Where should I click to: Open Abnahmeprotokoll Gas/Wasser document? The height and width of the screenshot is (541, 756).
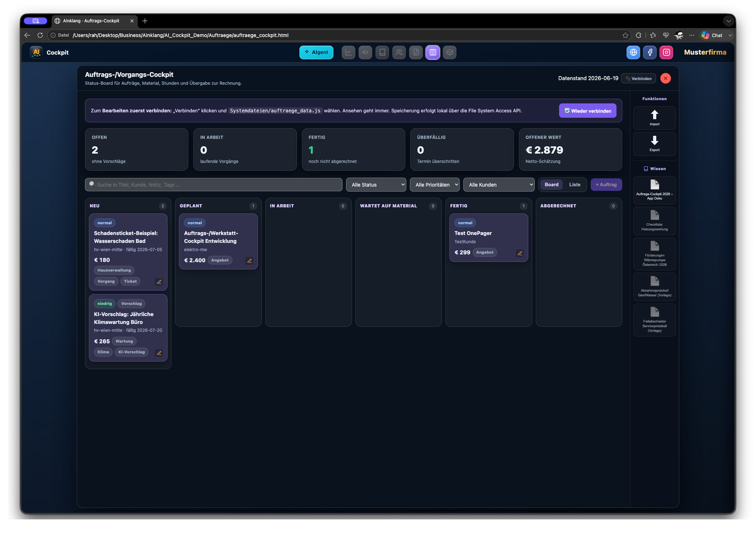pyautogui.click(x=654, y=287)
